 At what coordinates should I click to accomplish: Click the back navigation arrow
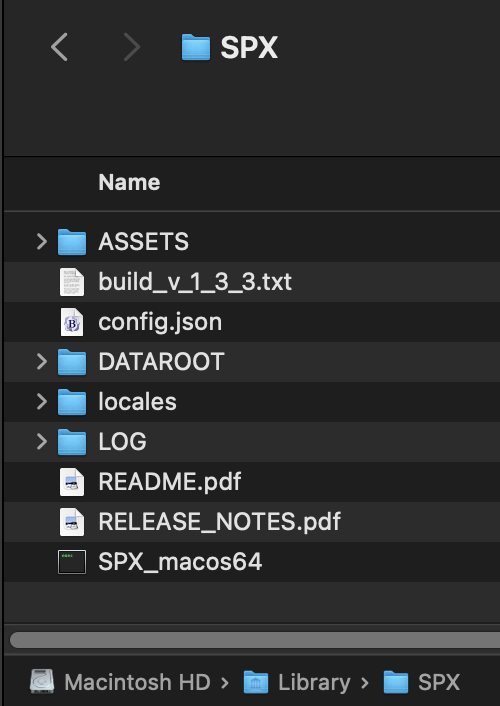pyautogui.click(x=59, y=47)
